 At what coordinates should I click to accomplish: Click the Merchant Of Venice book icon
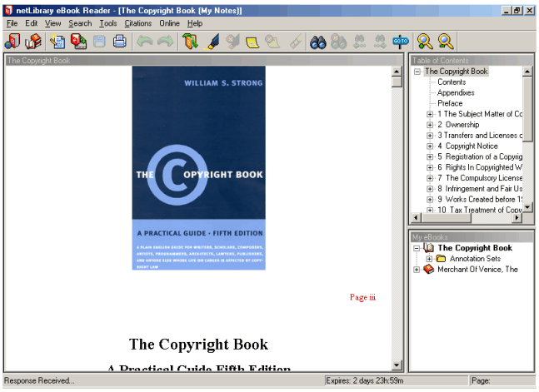[x=429, y=269]
